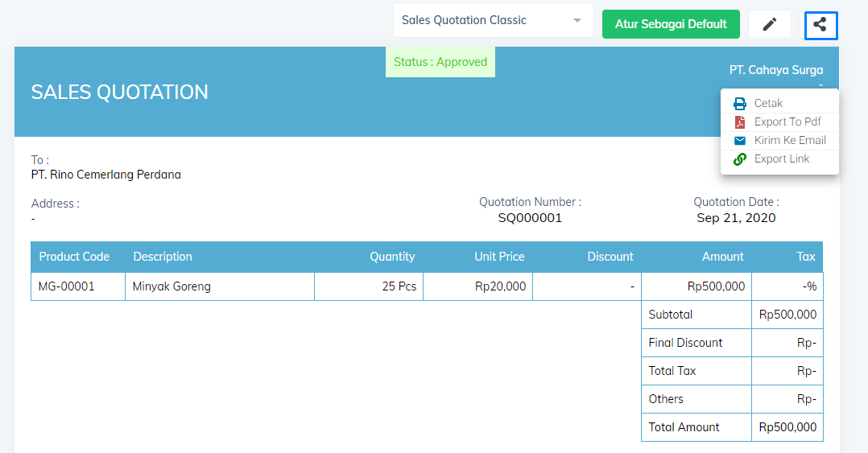The height and width of the screenshot is (453, 868).
Task: Select Kirim Ke Email menu entry
Action: pyautogui.click(x=779, y=141)
